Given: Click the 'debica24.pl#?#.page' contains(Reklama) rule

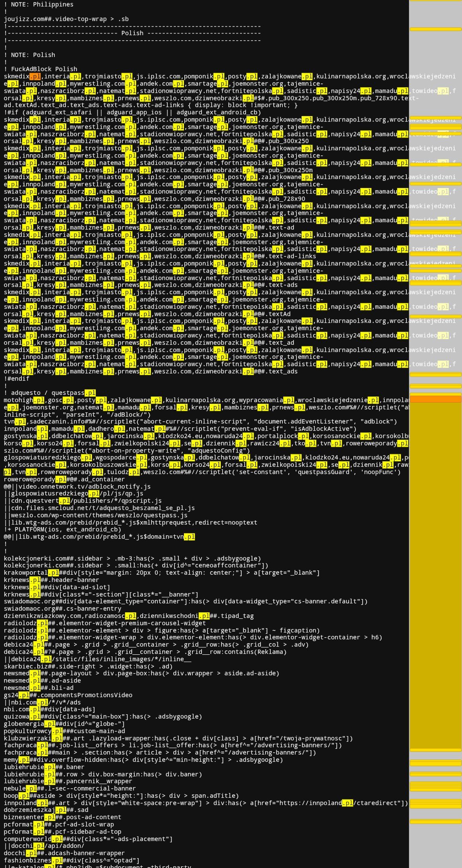Looking at the screenshot, I should pos(145,652).
